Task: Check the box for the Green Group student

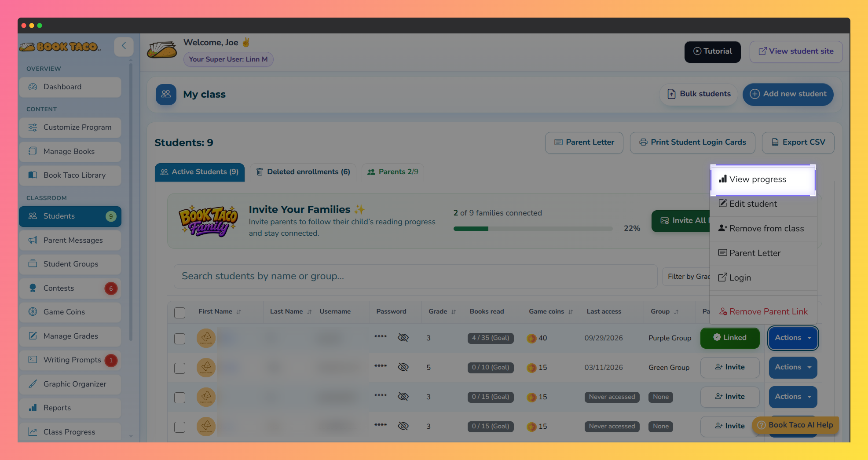Action: [x=179, y=368]
